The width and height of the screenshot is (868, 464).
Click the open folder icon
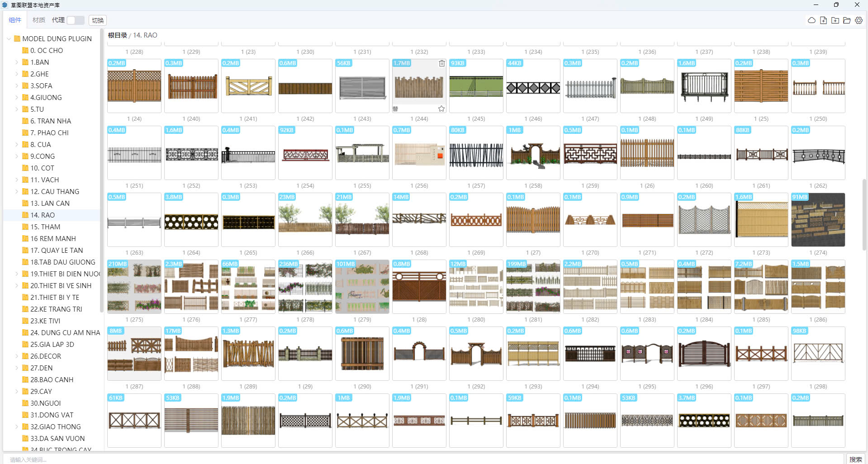pos(847,20)
